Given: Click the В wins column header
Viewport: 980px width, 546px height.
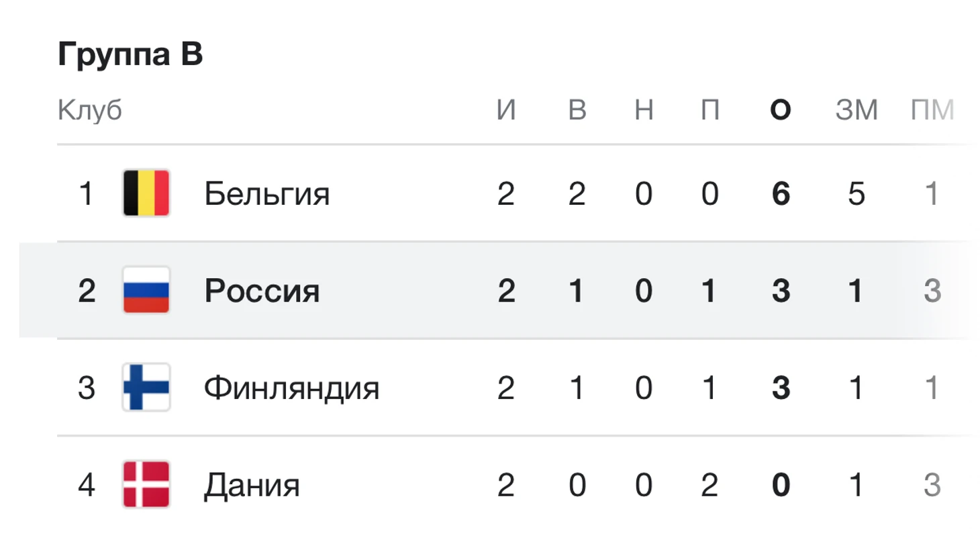Looking at the screenshot, I should click(x=577, y=109).
